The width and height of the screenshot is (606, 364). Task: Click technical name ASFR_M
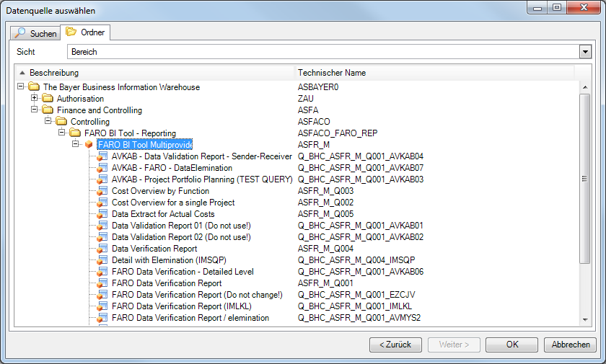tap(313, 145)
